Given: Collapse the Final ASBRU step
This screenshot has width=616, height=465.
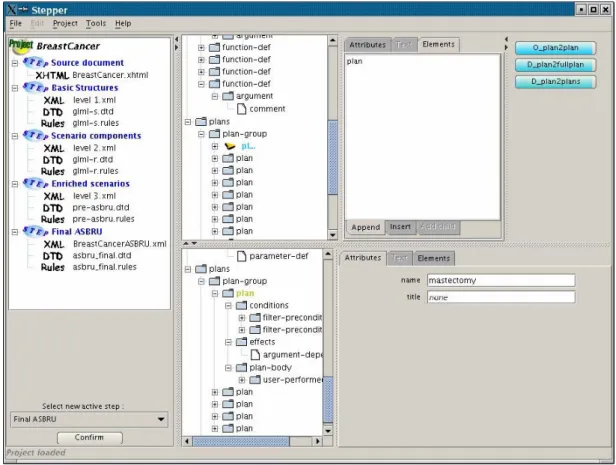Looking at the screenshot, I should pyautogui.click(x=15, y=232).
